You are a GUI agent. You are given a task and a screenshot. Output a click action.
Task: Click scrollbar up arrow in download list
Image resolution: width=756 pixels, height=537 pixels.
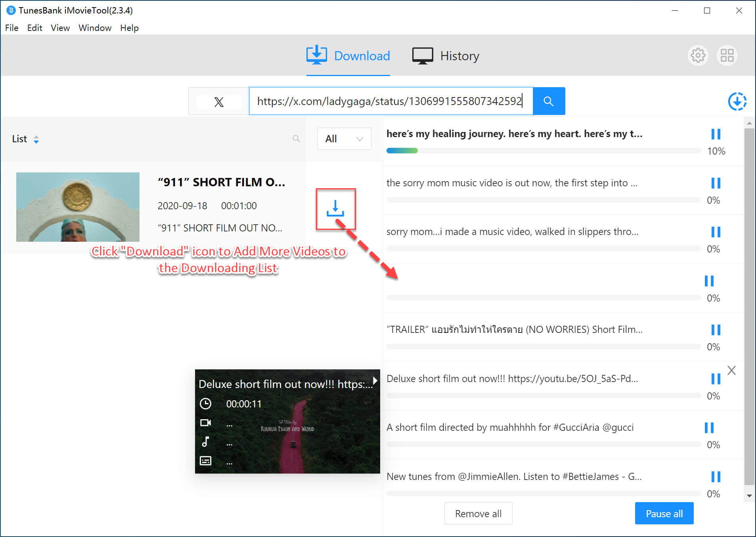tap(749, 123)
